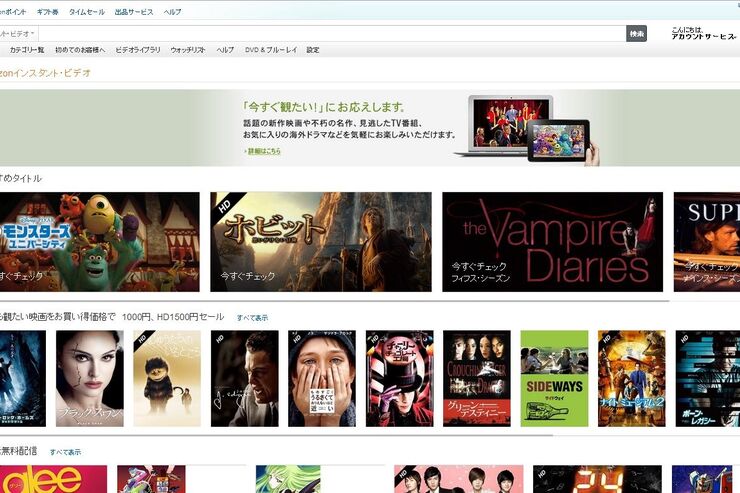Open the Black Swan movie poster
The width and height of the screenshot is (740, 493).
(x=90, y=378)
